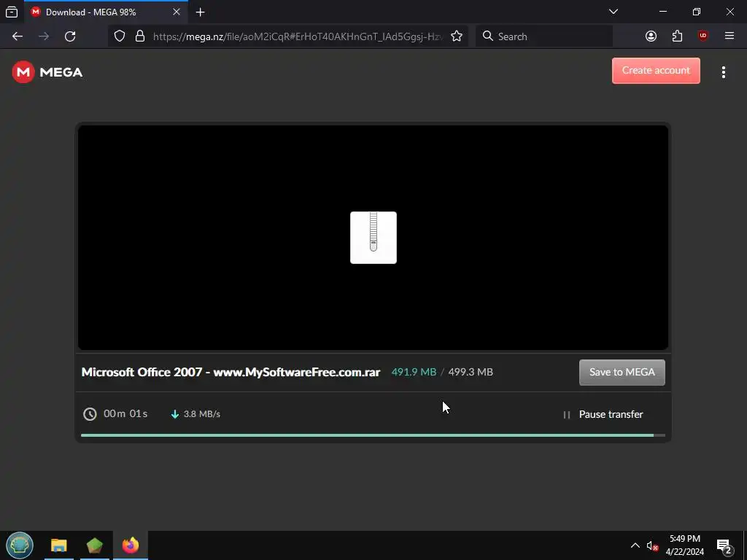Click the clock time-remaining icon

(90, 414)
